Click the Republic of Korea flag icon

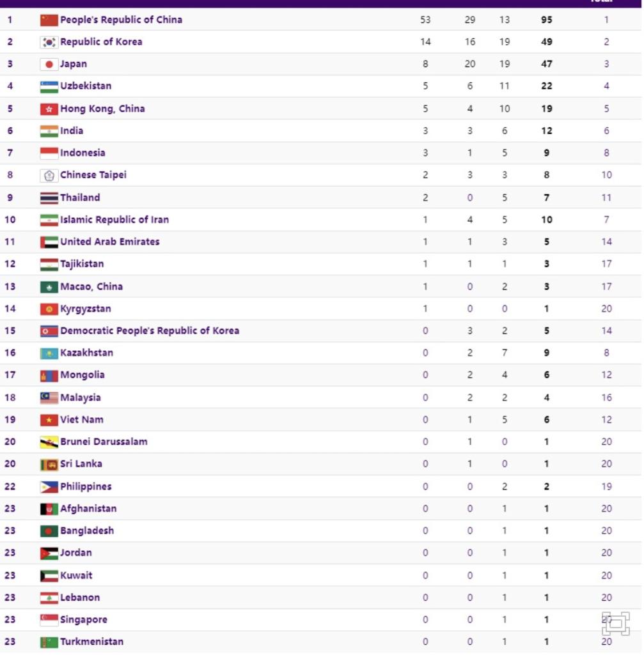pyautogui.click(x=49, y=42)
